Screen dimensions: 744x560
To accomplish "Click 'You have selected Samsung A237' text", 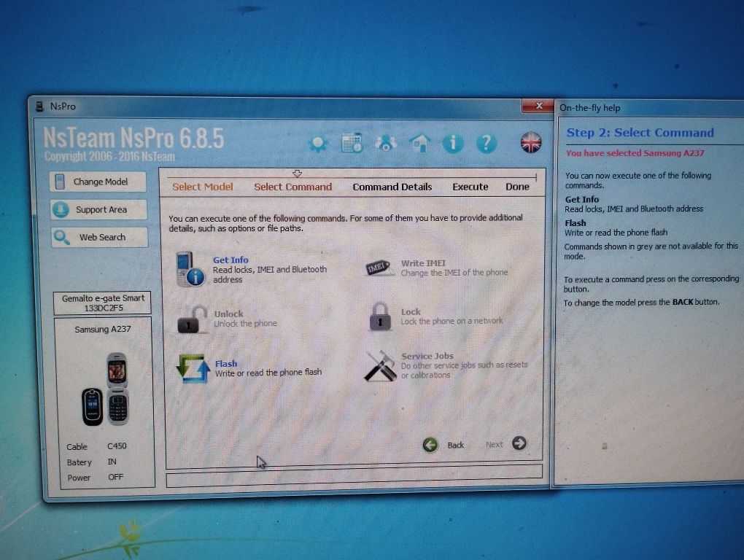I will 635,153.
